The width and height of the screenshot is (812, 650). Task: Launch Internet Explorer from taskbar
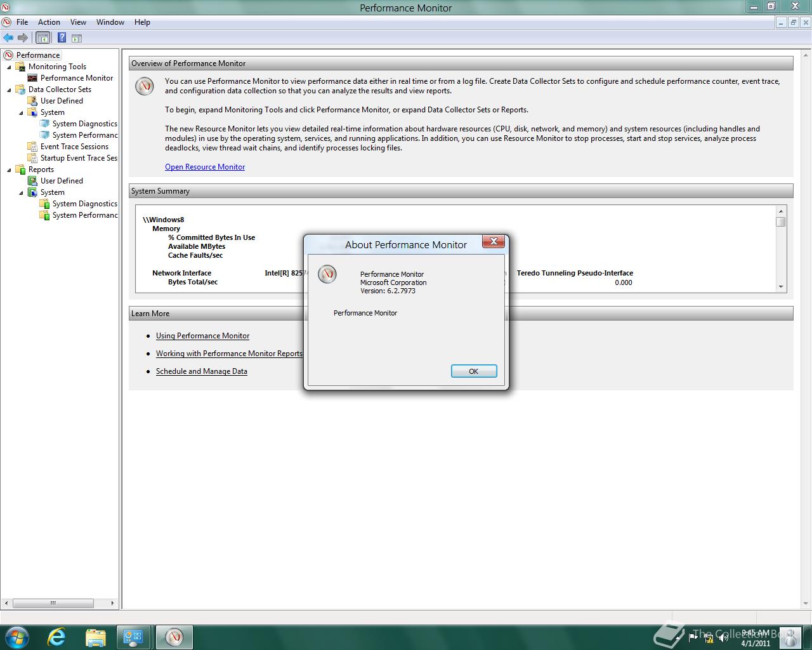point(56,637)
